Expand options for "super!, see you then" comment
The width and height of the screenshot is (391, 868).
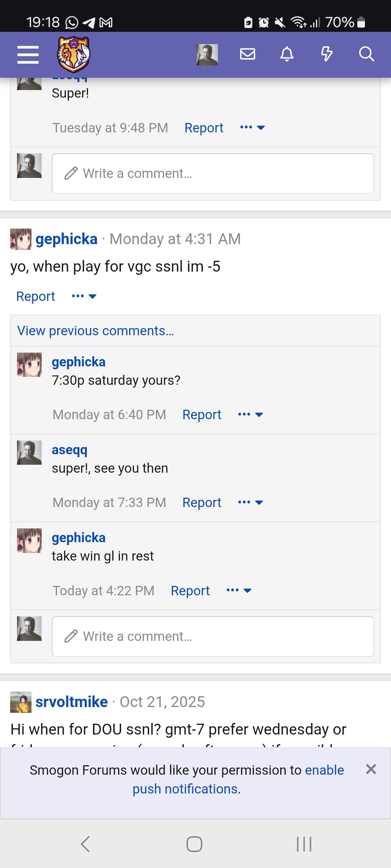[x=250, y=502]
